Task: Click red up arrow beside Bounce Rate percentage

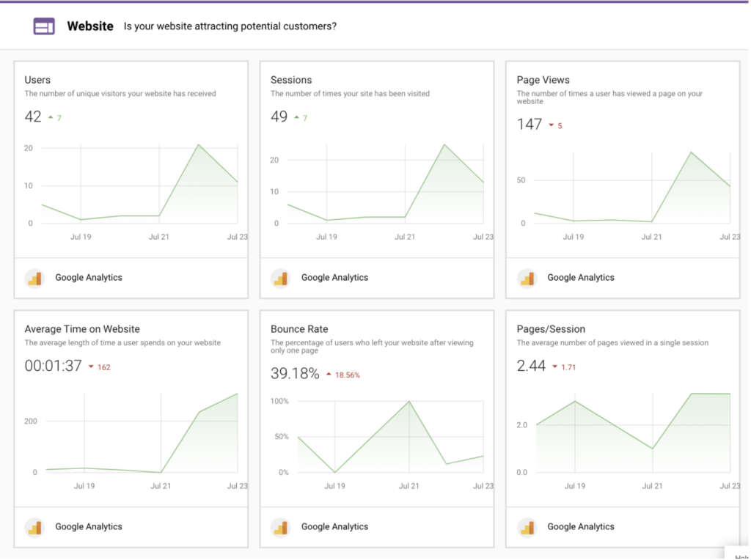Action: point(329,375)
